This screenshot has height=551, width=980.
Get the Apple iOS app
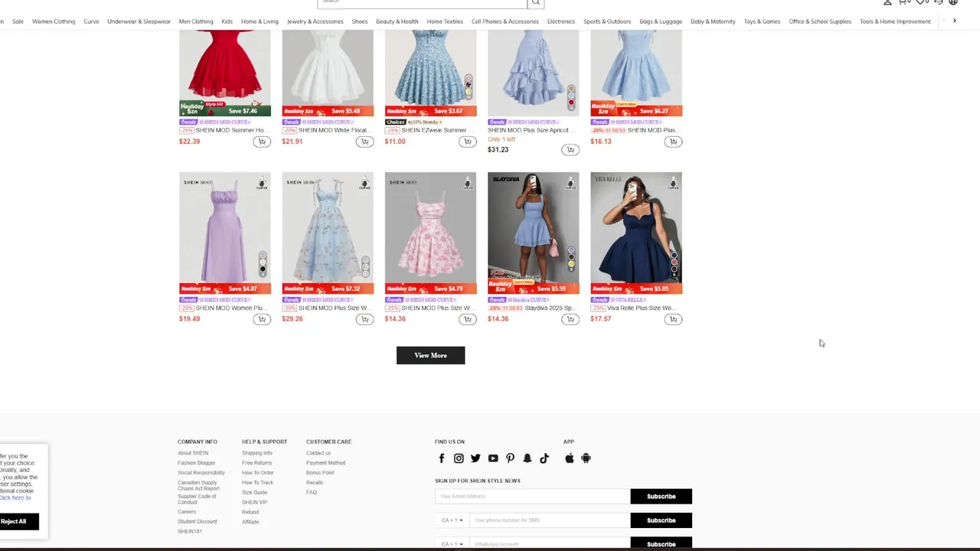click(x=569, y=458)
